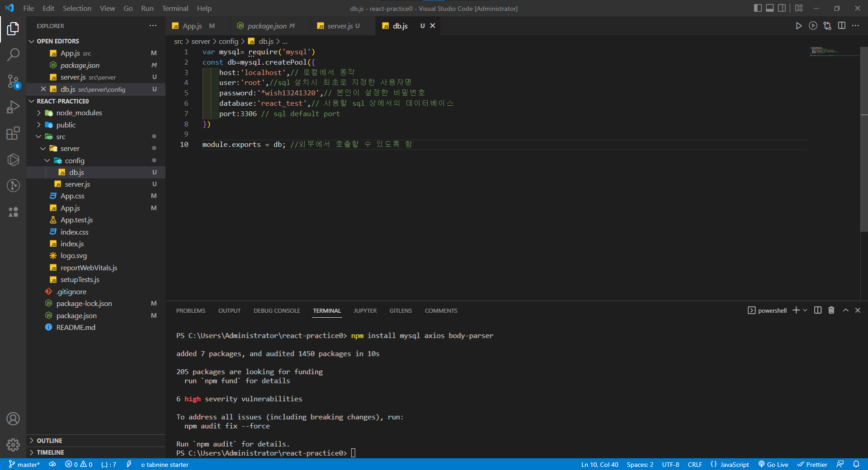
Task: Close db.js in Open Editors list
Action: point(43,89)
